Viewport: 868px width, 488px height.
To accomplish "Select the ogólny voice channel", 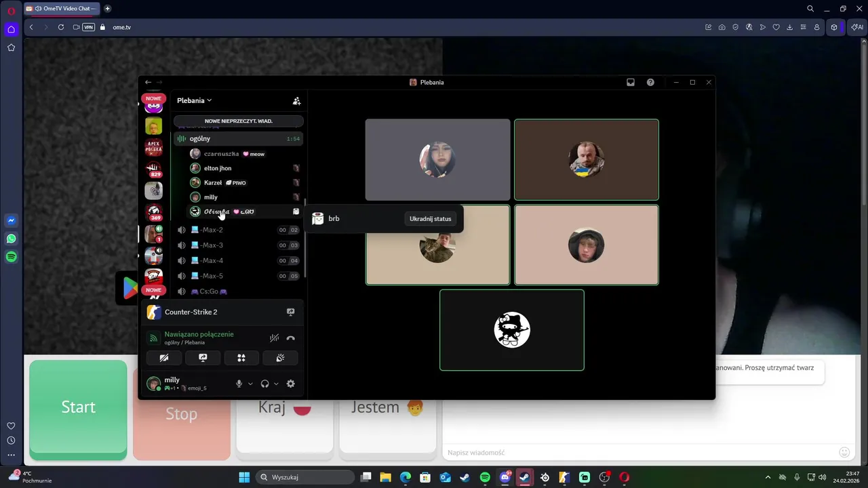I will pos(237,138).
